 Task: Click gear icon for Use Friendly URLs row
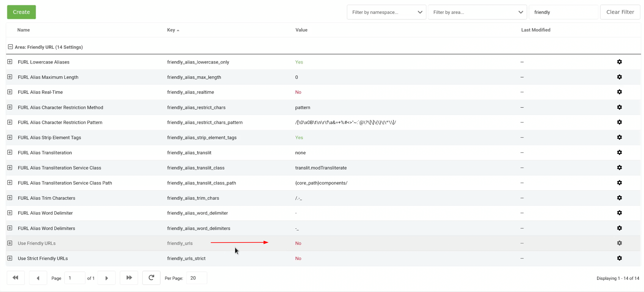click(619, 243)
